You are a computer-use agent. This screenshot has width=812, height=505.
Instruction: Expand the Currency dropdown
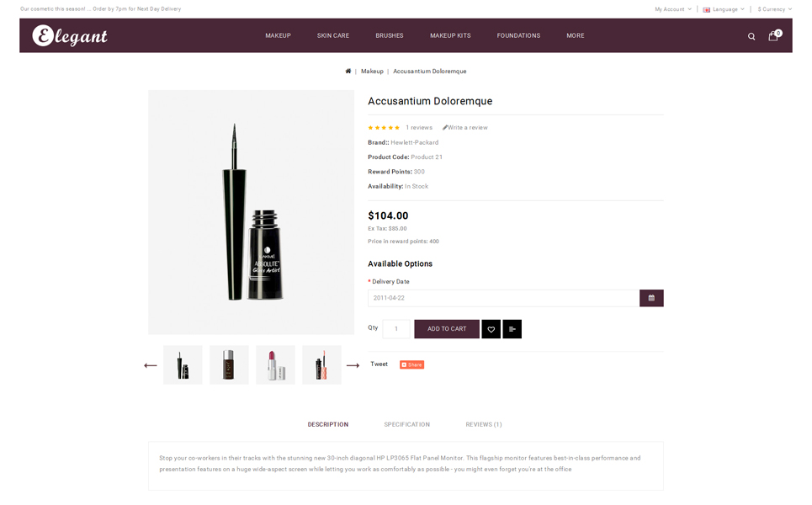coord(775,8)
